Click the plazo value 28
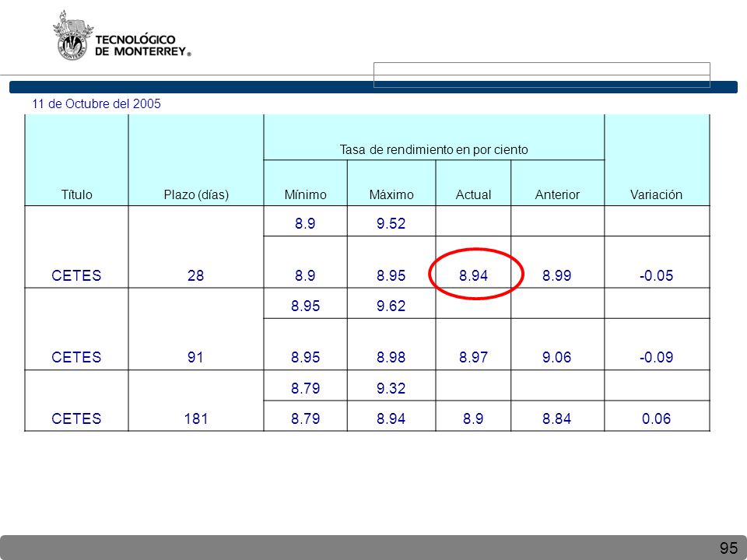Image resolution: width=747 pixels, height=560 pixels. click(195, 275)
